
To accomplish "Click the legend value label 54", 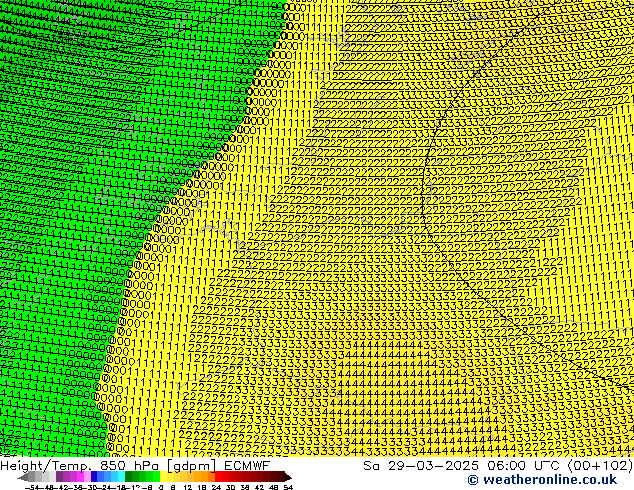I will 287,487.
